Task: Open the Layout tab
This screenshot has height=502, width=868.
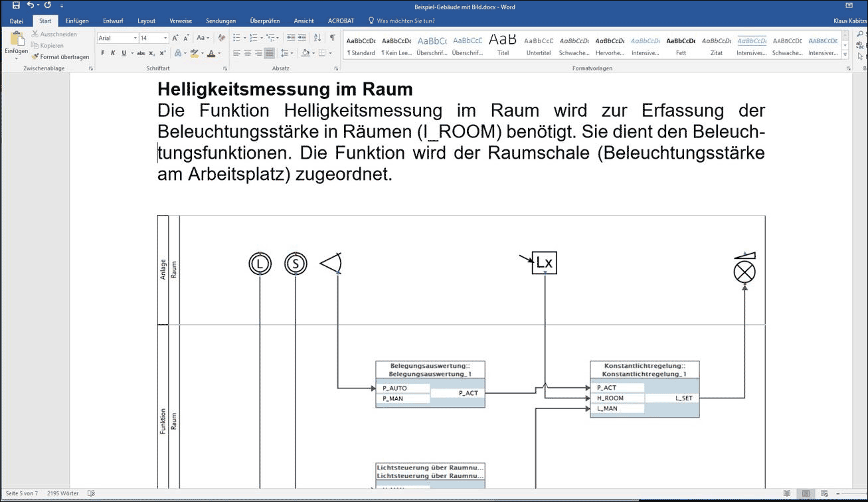Action: coord(146,21)
